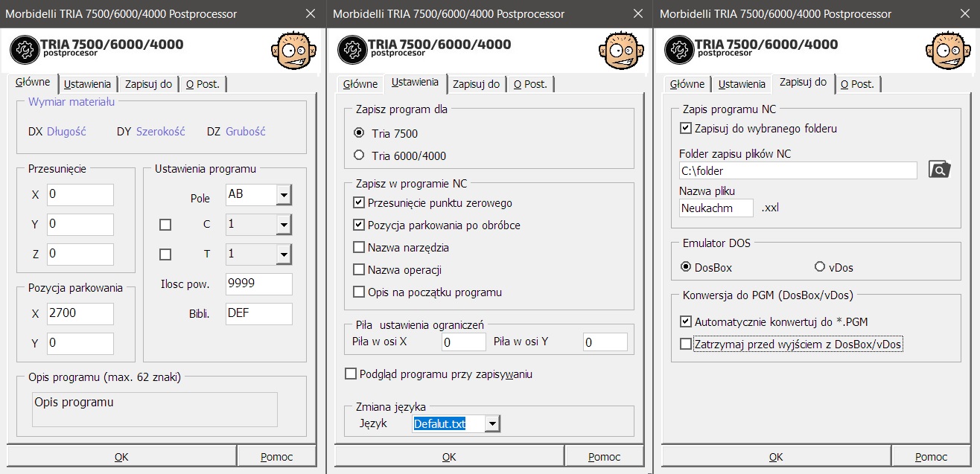Select the DosBox emulator radio button
This screenshot has height=474, width=980.
[x=686, y=266]
